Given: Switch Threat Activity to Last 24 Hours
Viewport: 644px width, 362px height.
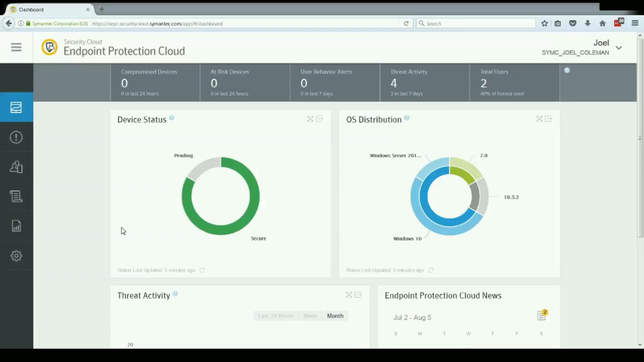Looking at the screenshot, I should [275, 316].
